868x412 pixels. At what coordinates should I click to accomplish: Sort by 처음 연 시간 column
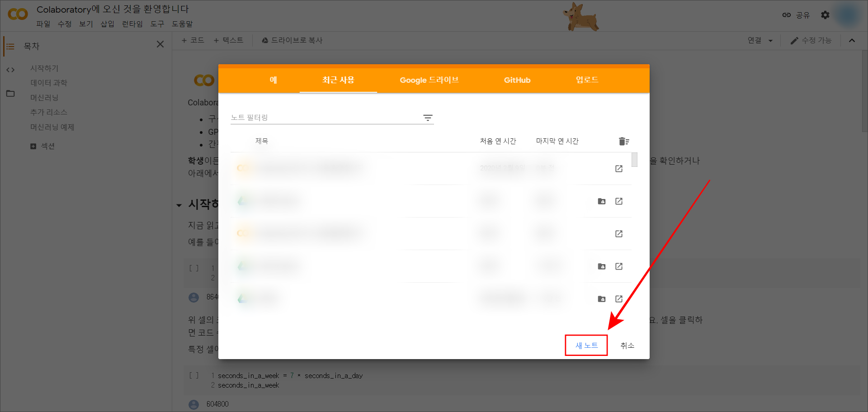(498, 141)
